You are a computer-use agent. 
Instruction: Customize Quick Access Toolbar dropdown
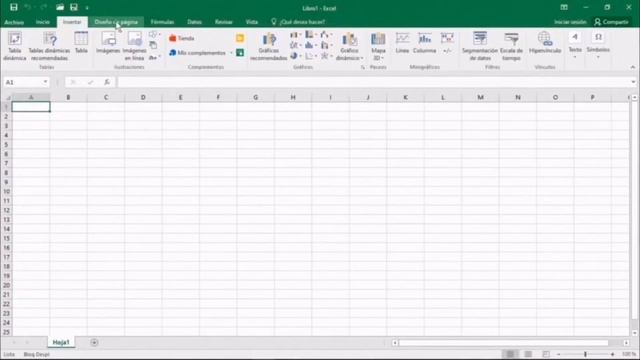pos(87,8)
